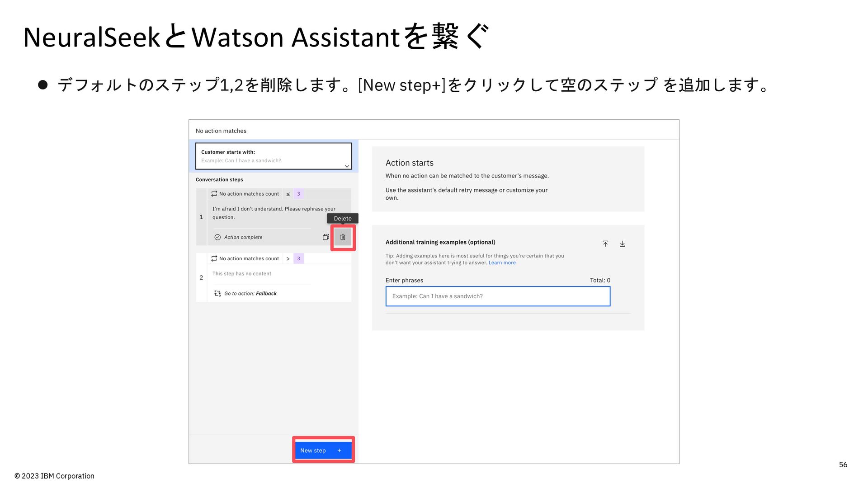Click the loop icon in step 1 condition

click(214, 194)
